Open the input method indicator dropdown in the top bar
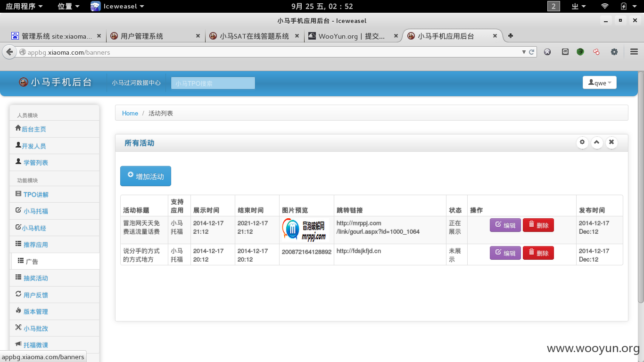 coord(578,6)
